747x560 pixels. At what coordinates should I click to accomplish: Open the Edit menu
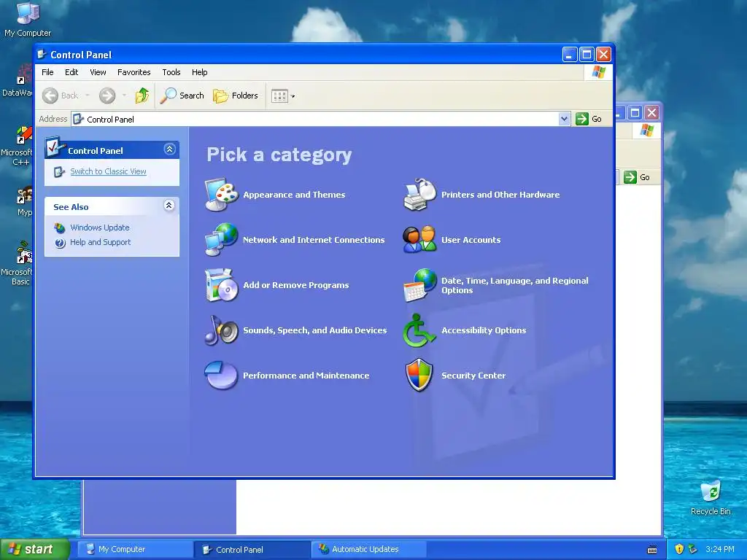click(x=71, y=72)
